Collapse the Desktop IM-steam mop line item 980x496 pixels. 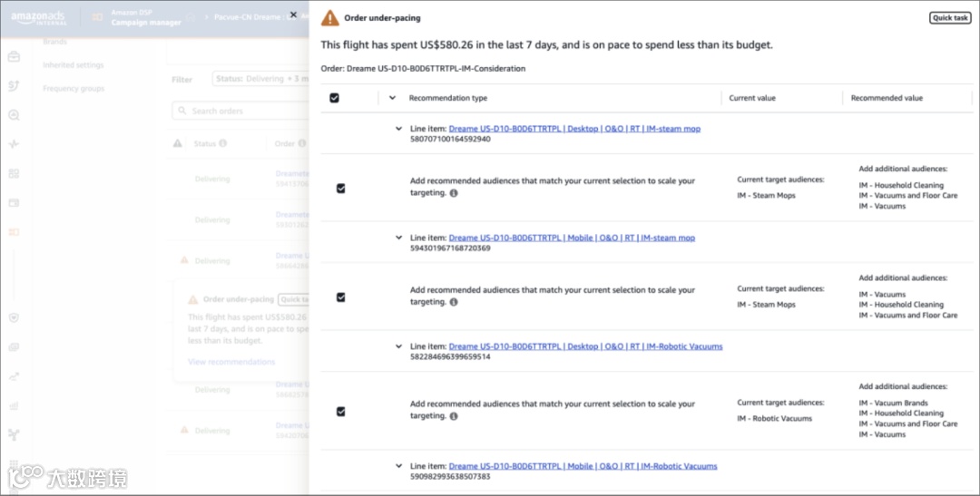pyautogui.click(x=398, y=129)
